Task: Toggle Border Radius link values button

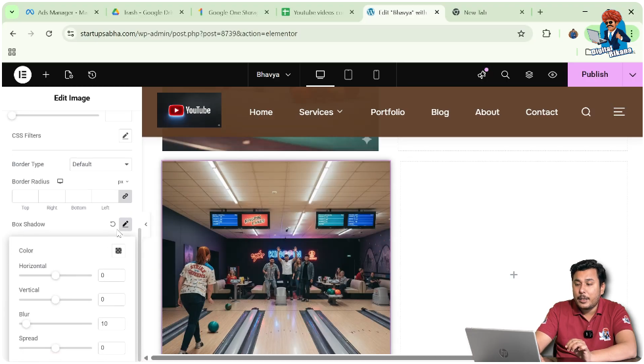Action: click(125, 196)
